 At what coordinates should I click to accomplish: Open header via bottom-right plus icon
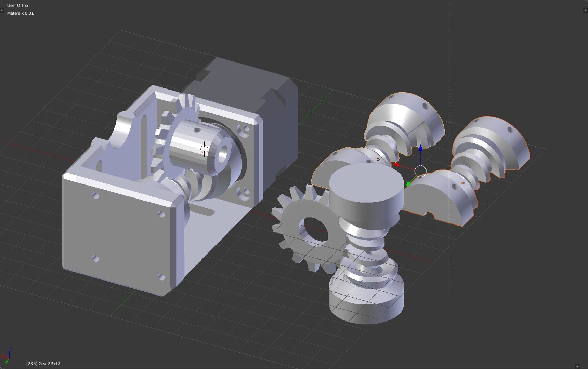click(577, 366)
